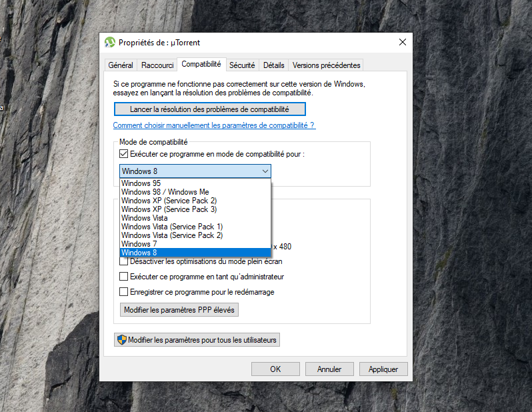Open the Raccourci tab
Viewport: 532px width, 412px height.
[157, 65]
